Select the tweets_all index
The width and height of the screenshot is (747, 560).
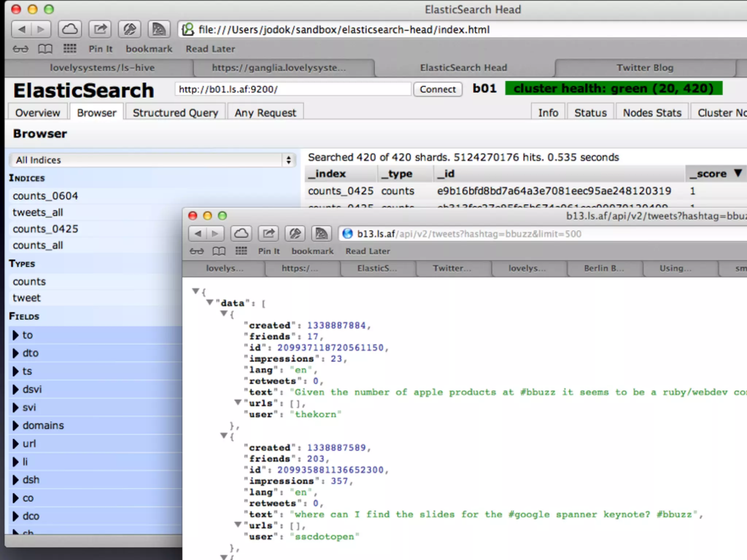click(38, 212)
